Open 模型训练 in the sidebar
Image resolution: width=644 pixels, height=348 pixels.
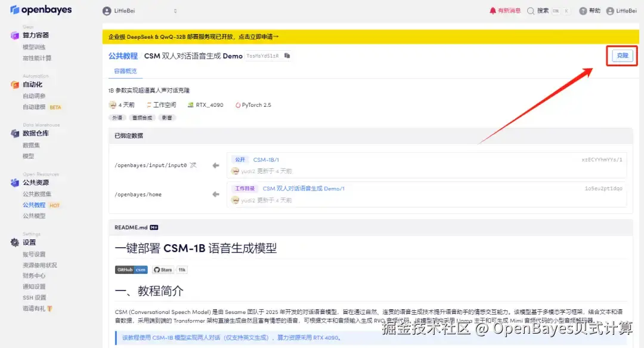coord(34,47)
